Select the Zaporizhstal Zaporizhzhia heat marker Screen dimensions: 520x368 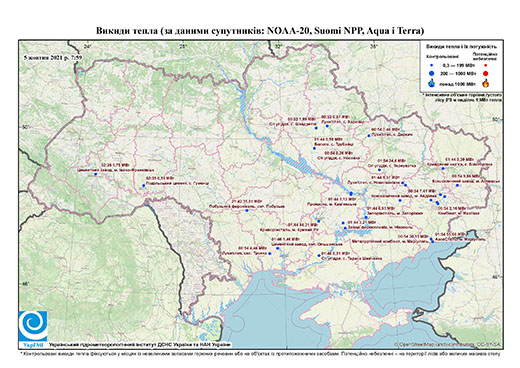click(366, 217)
